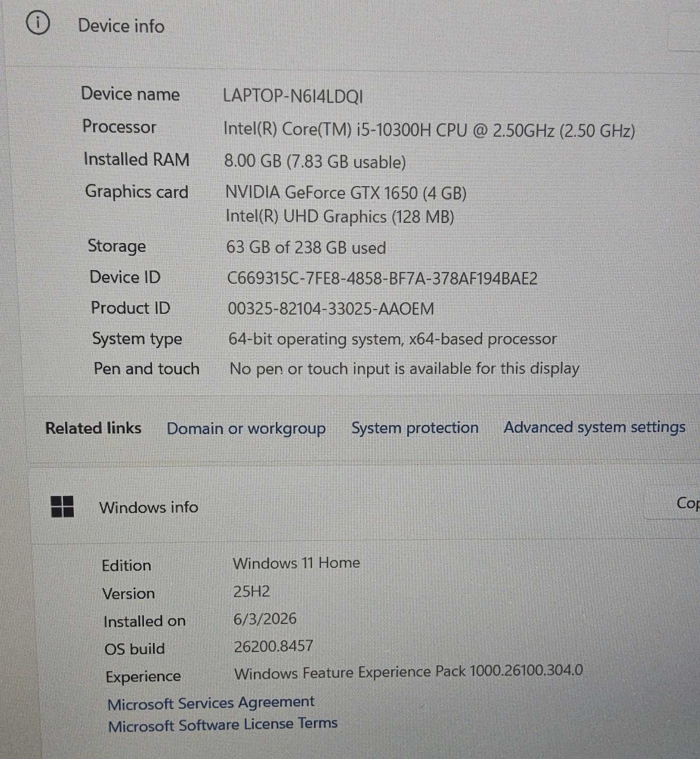This screenshot has height=759, width=700.
Task: Select the No pen or touch input text
Action: point(404,369)
